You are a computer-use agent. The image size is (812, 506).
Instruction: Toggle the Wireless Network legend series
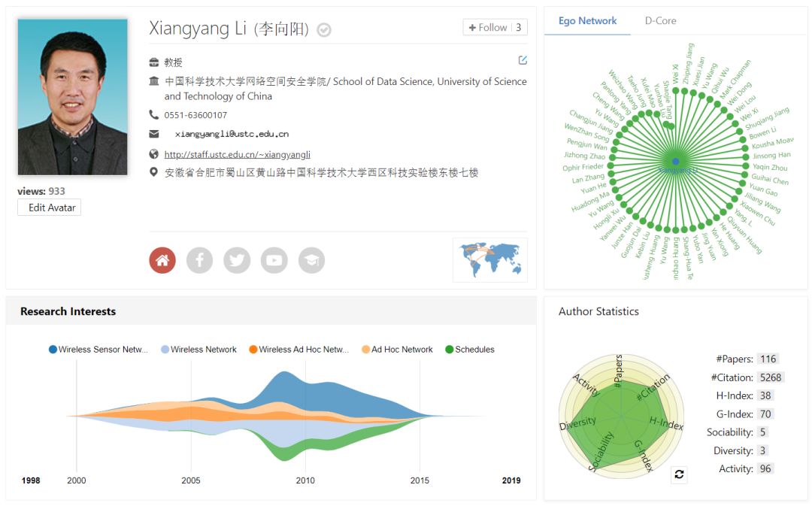coord(165,350)
